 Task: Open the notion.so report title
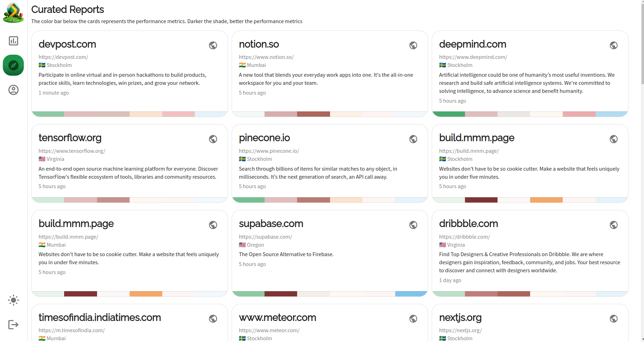[x=259, y=44]
